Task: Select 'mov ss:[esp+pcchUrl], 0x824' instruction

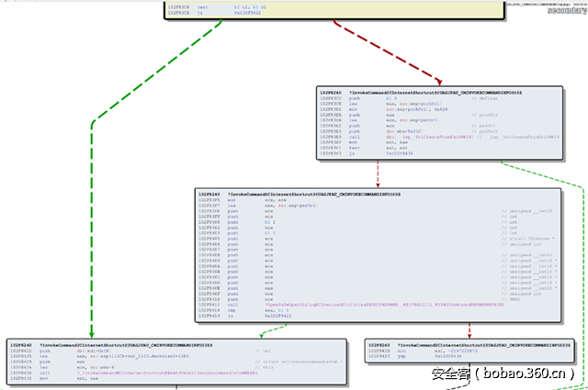Action: (x=383, y=109)
